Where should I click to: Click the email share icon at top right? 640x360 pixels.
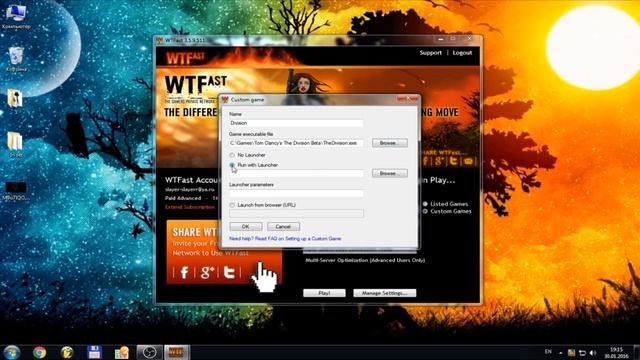point(468,161)
